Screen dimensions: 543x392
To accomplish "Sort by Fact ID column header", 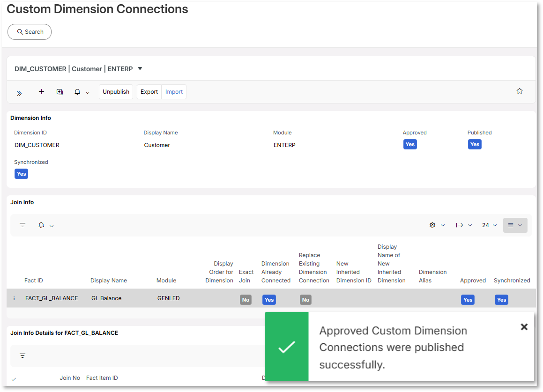I will pyautogui.click(x=33, y=280).
